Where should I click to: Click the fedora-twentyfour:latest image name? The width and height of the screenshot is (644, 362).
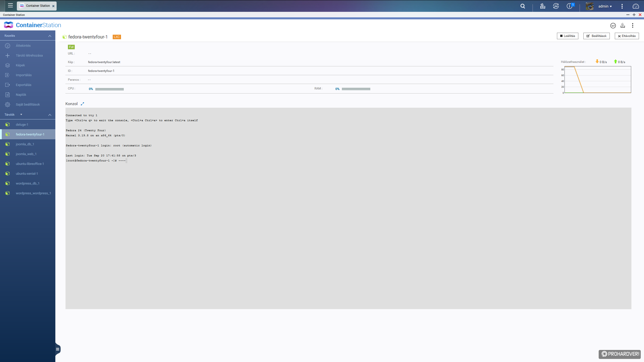[104, 62]
